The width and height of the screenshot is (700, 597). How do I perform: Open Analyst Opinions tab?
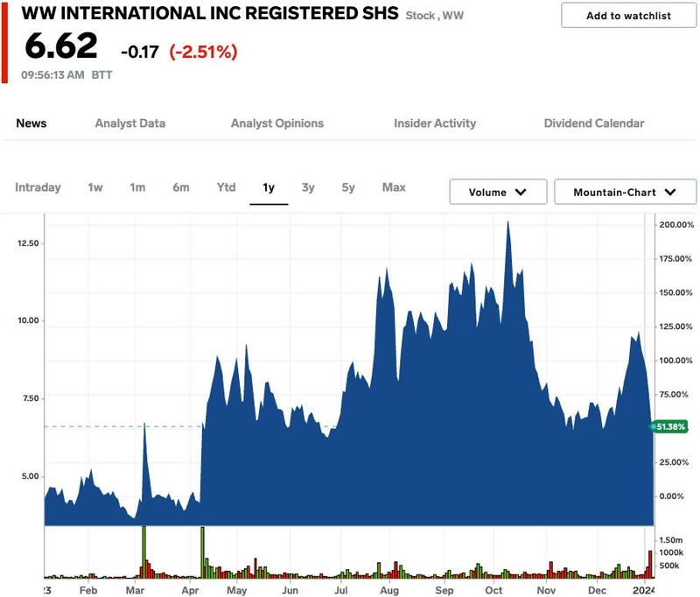click(277, 123)
